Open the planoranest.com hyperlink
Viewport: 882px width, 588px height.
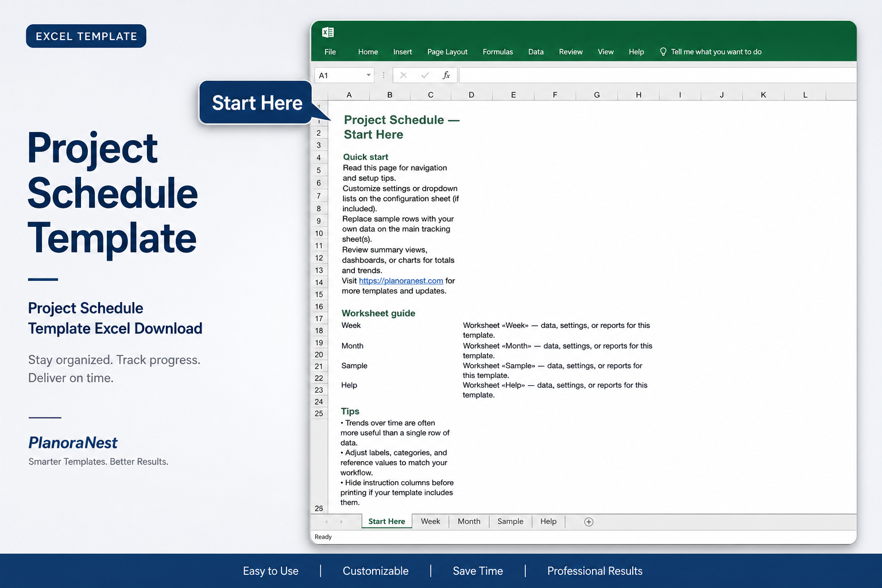[401, 281]
